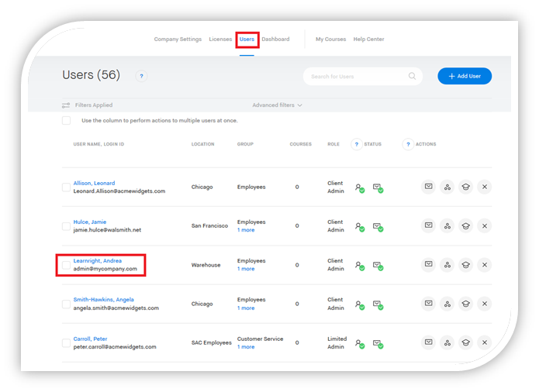The width and height of the screenshot is (539, 392).
Task: Expand '1 more' groups for Learnright, Andrea
Action: click(x=246, y=269)
